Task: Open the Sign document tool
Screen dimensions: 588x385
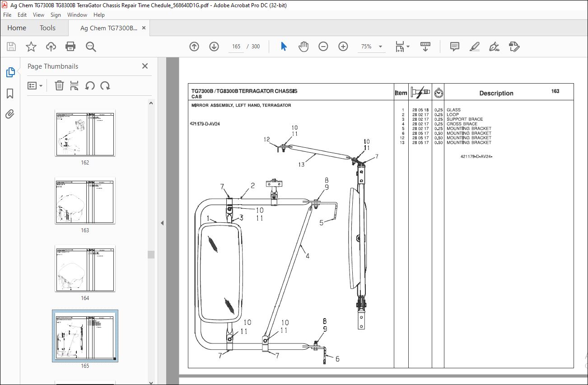Action: click(x=494, y=47)
